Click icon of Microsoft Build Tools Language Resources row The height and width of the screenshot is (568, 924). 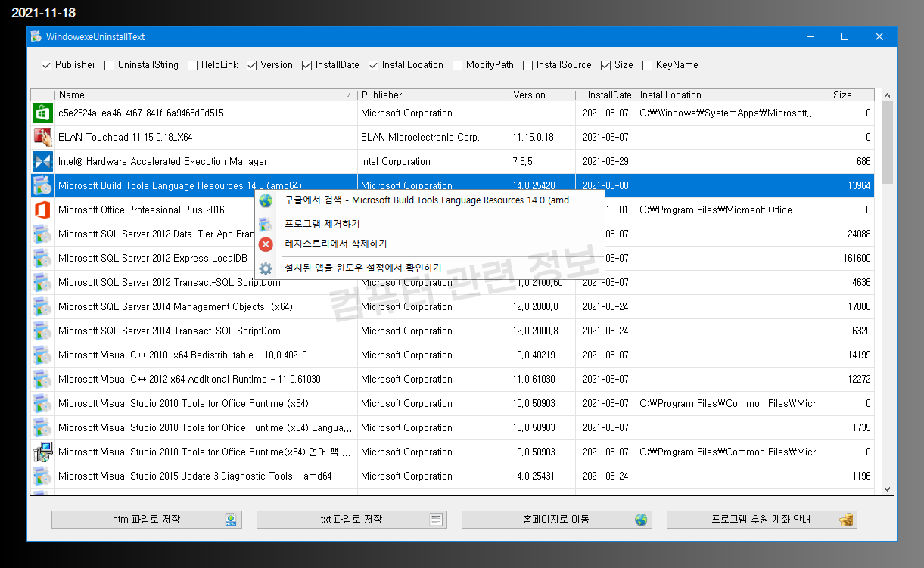pyautogui.click(x=42, y=186)
